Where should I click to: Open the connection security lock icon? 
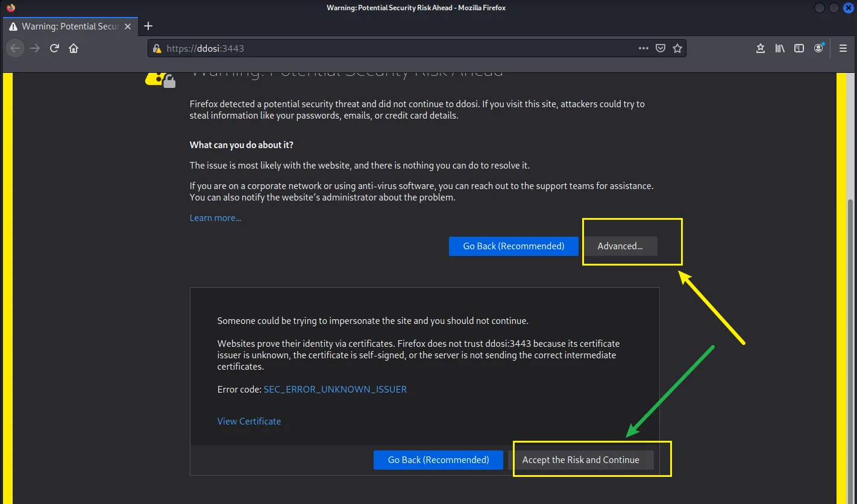[157, 49]
